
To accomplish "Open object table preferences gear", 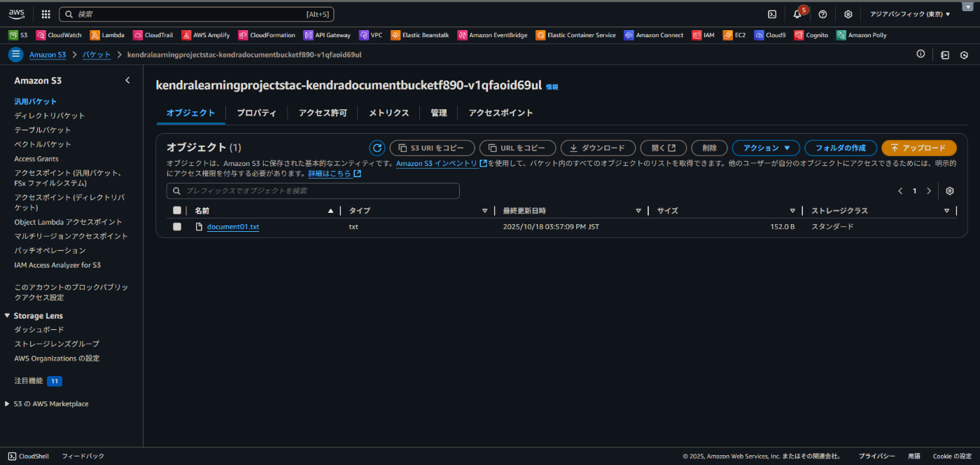I will (x=950, y=191).
